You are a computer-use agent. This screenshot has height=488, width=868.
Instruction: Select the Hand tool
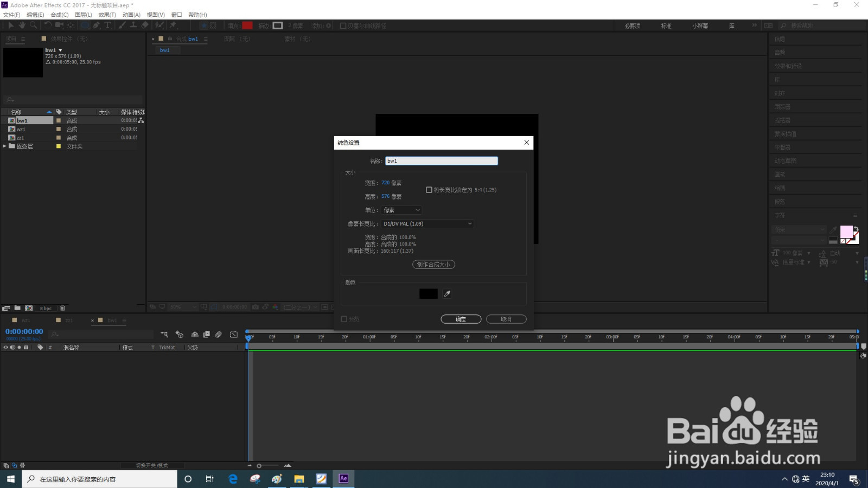tap(22, 25)
